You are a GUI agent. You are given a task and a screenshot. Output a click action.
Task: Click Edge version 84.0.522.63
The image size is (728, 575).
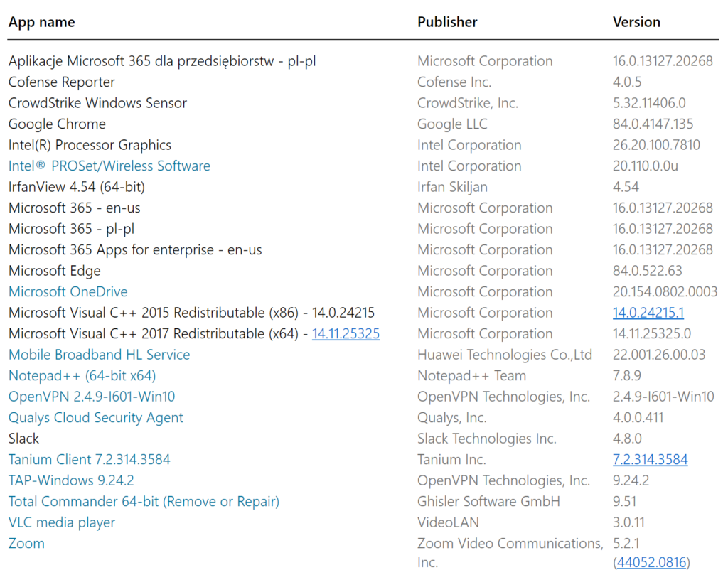647,271
